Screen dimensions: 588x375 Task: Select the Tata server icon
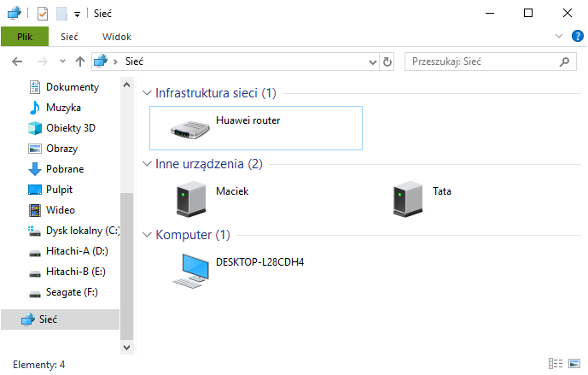[408, 199]
